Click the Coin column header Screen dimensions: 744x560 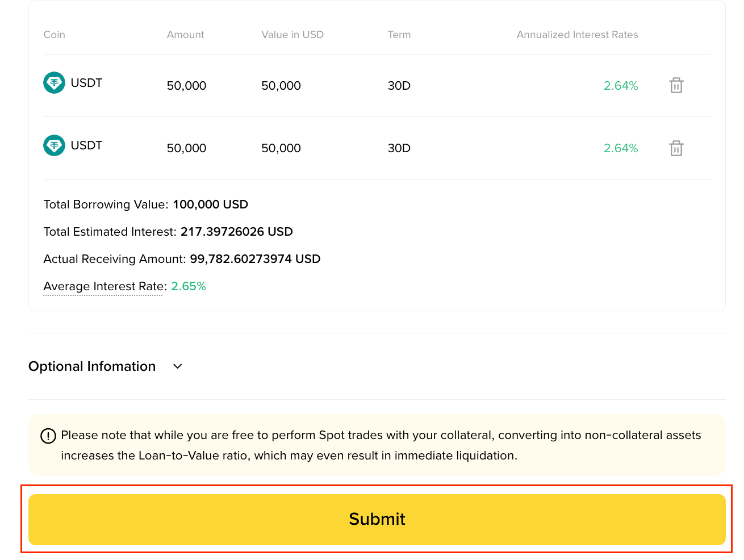tap(55, 35)
